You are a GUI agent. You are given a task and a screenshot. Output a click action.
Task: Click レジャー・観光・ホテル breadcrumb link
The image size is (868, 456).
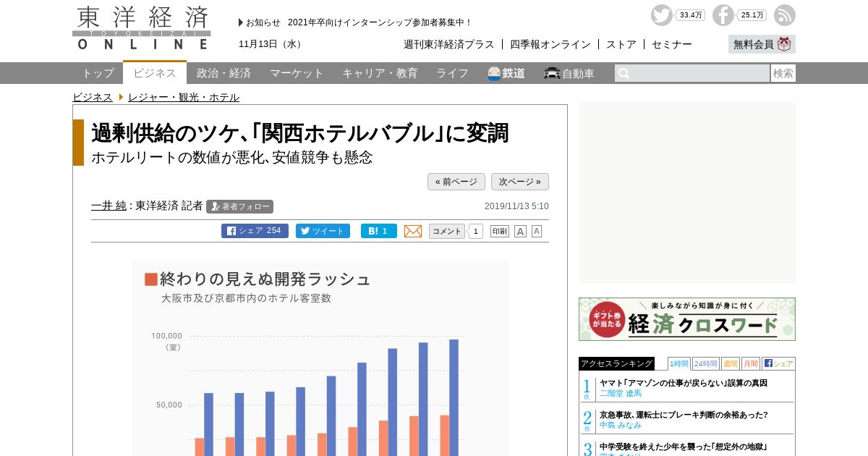coord(184,97)
